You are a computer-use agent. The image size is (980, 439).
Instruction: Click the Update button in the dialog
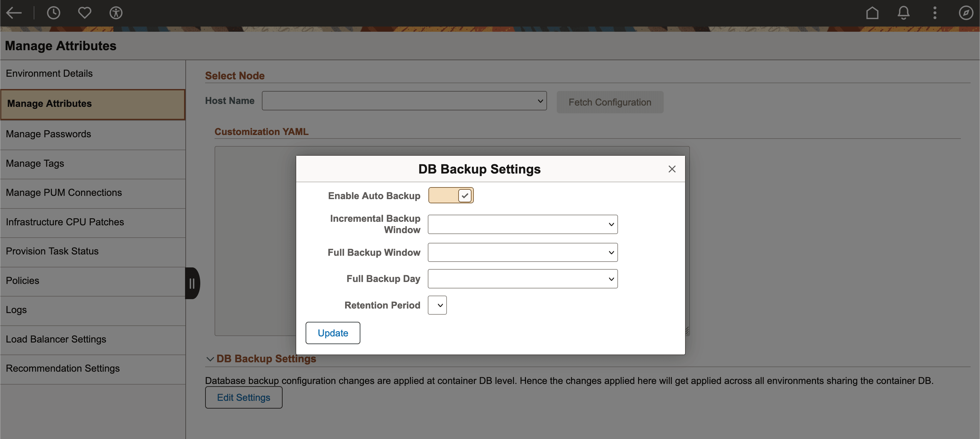pyautogui.click(x=332, y=332)
